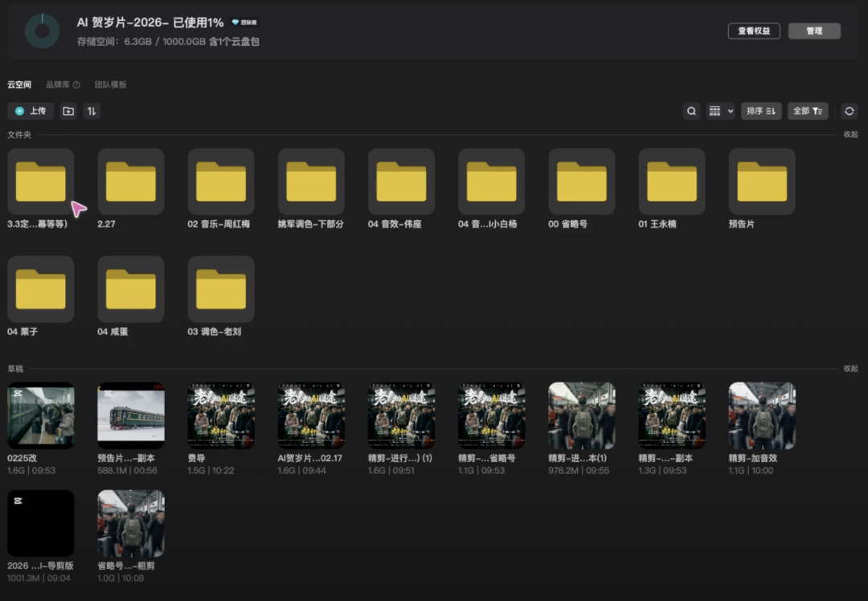Collapse the 草稿 section via 收起
The width and height of the screenshot is (868, 601).
pos(850,369)
